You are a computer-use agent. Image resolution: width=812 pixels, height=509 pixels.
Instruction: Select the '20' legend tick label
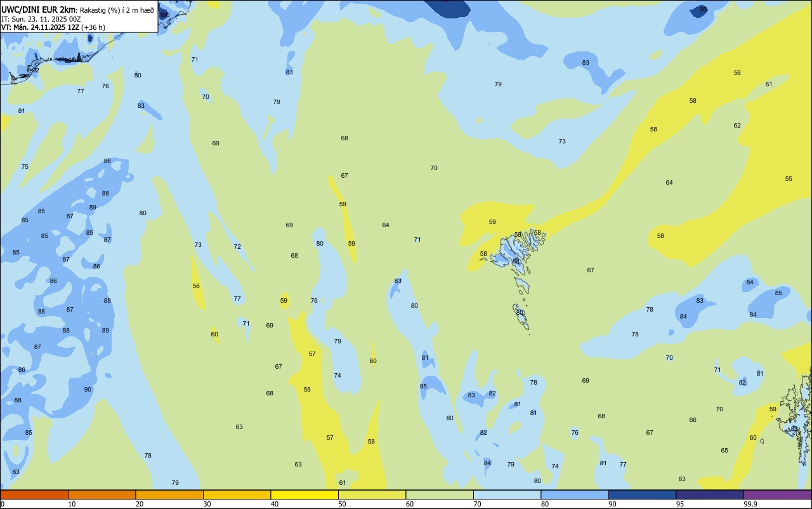[x=140, y=504]
